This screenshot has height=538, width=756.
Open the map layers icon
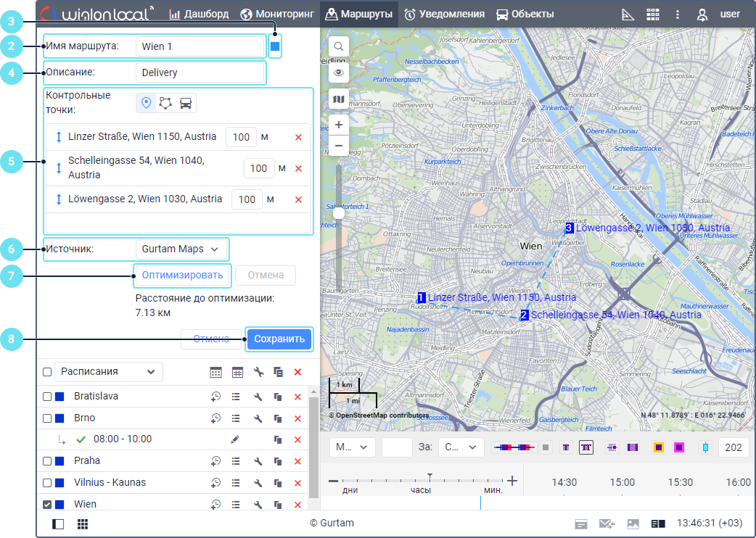pos(339,99)
